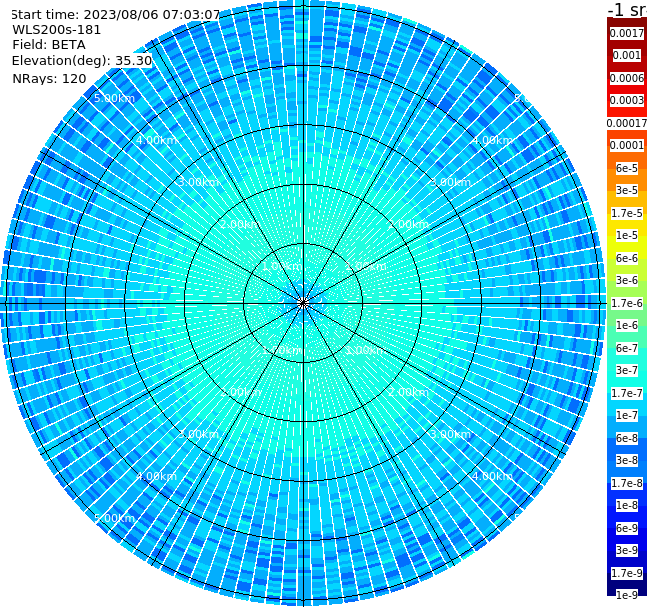Select the 3.00km range label in northwest quadrant
This screenshot has width=647, height=607.
coord(198,182)
